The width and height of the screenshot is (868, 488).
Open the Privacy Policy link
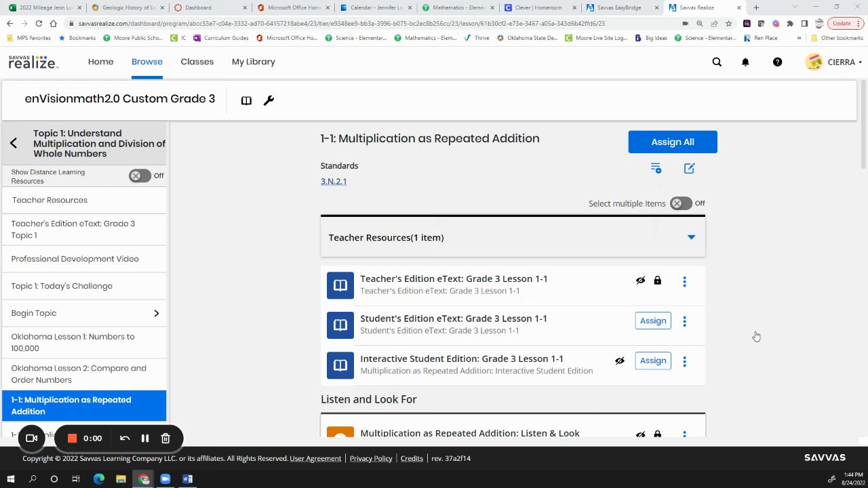tap(371, 458)
